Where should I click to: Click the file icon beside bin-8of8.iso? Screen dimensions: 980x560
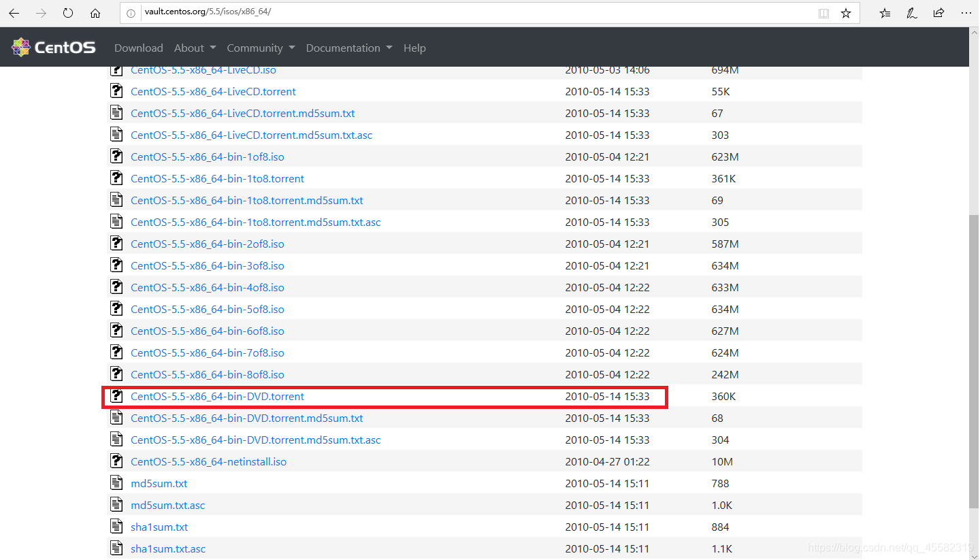tap(116, 374)
